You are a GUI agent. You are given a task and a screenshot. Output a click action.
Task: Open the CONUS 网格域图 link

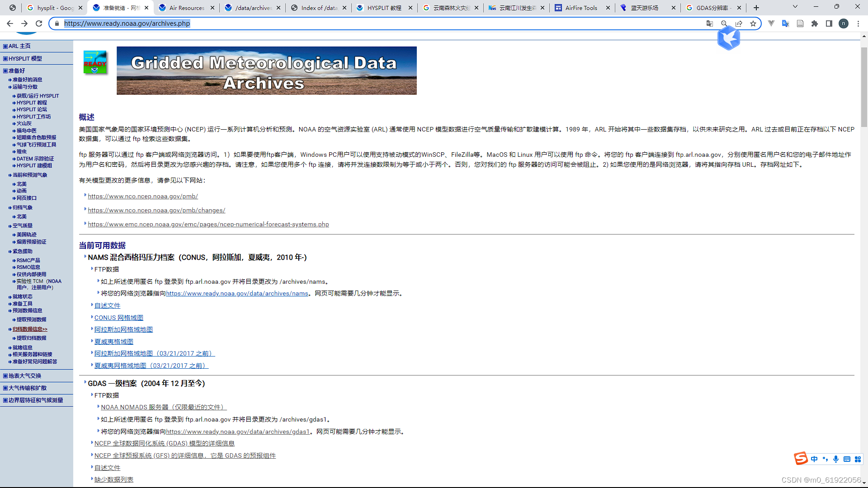point(118,317)
